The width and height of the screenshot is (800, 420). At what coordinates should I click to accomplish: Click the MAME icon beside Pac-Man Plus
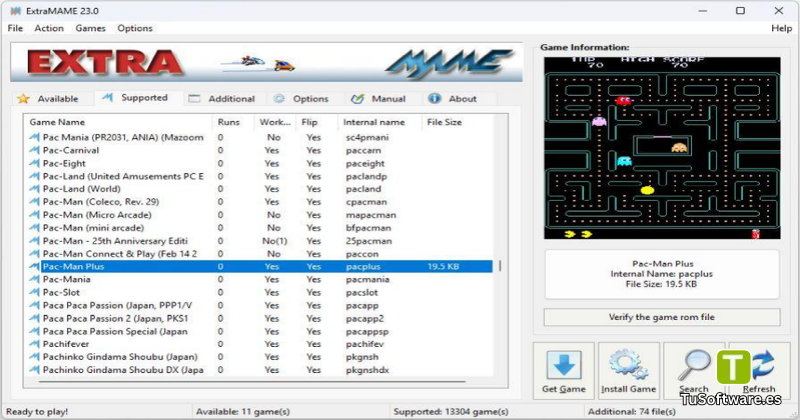(34, 266)
